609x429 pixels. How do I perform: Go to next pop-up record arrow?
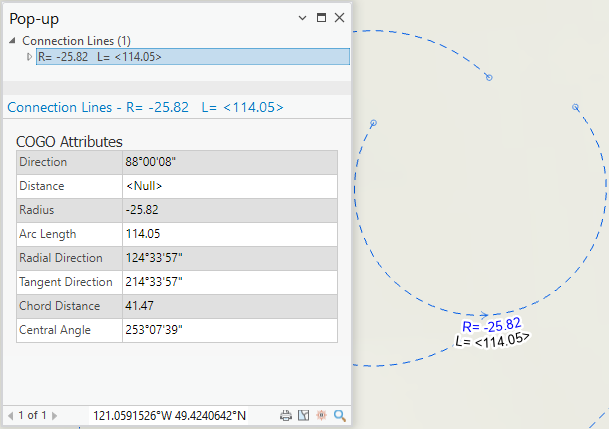pyautogui.click(x=54, y=416)
